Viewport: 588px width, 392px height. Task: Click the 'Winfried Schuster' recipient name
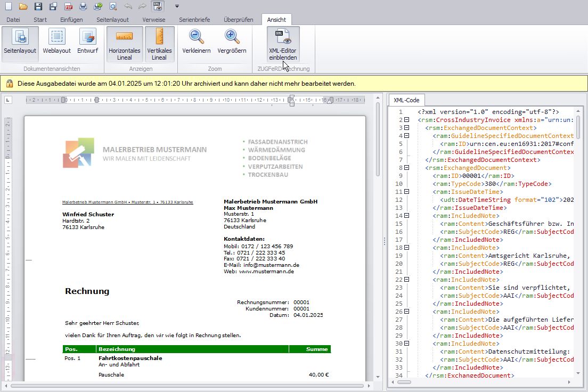(88, 215)
